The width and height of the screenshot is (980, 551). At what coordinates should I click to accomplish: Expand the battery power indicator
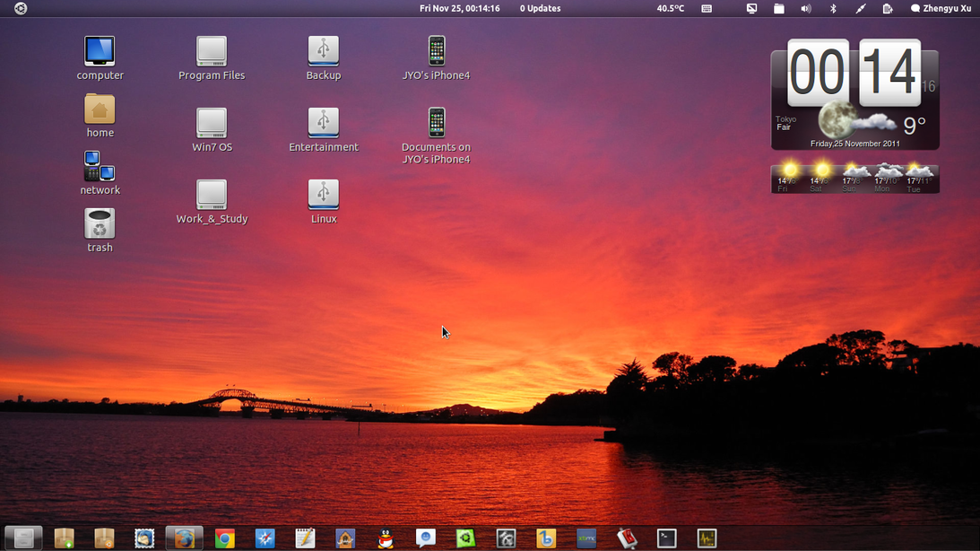point(887,8)
